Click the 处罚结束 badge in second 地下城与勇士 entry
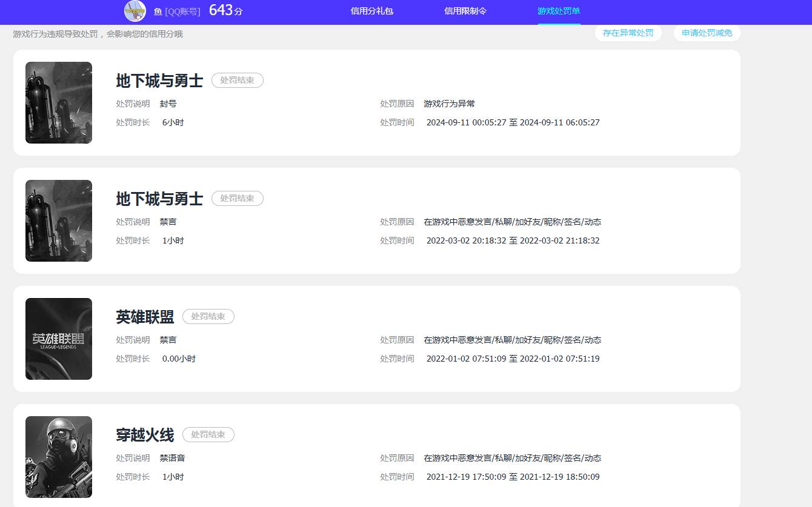This screenshot has height=507, width=812. [x=237, y=198]
